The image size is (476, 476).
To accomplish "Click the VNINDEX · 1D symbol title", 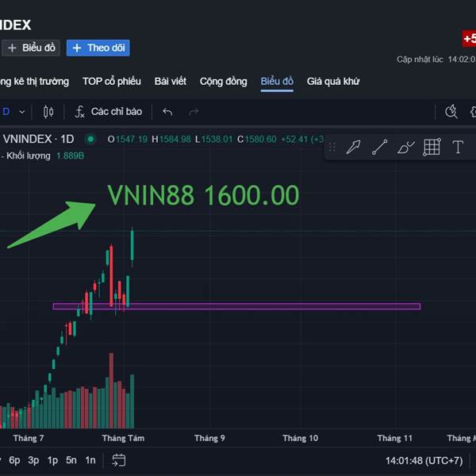I will click(39, 140).
